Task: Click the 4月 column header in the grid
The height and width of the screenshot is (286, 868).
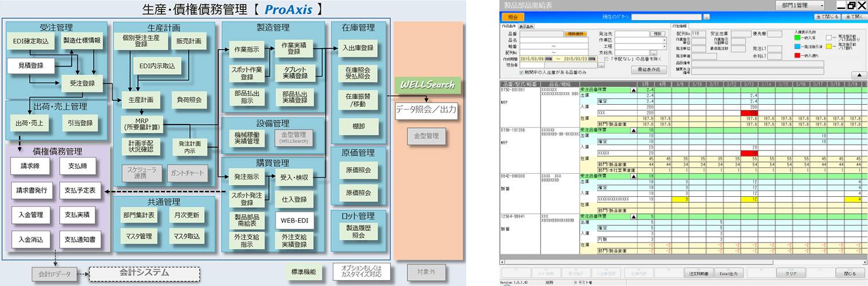Action: (663, 84)
